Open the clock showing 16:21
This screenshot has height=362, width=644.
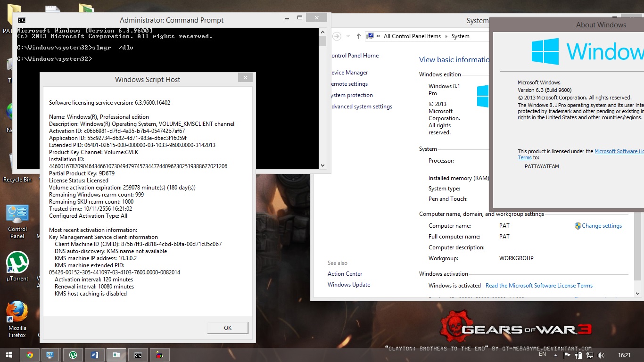point(624,355)
